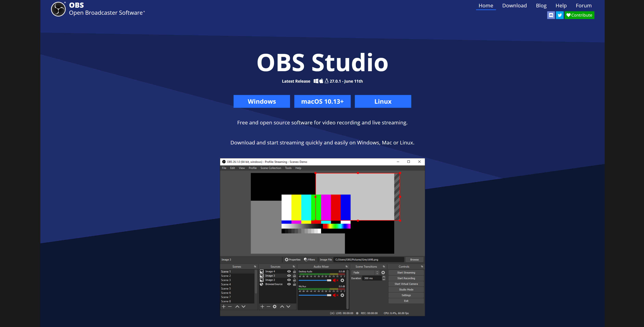Pop out the Controls panel
This screenshot has height=327, width=644.
(422, 267)
